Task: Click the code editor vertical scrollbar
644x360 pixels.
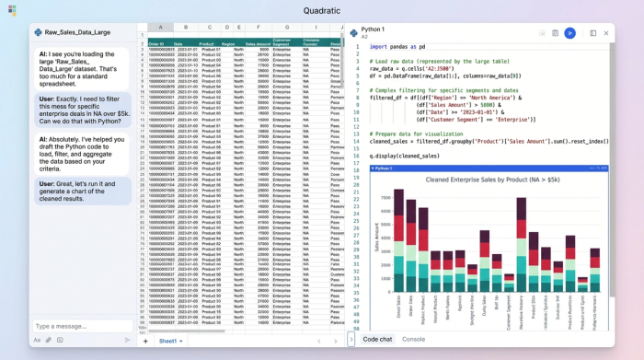Action: point(612,169)
